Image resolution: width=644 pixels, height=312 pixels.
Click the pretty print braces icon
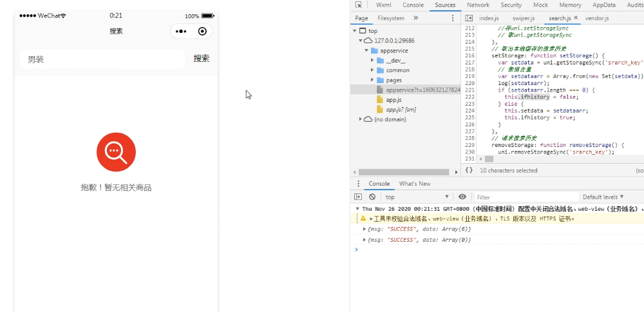coord(469,170)
